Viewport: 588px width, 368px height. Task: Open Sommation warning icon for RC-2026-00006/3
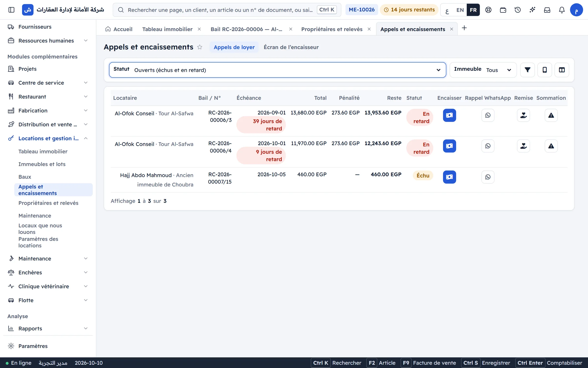[x=551, y=115]
